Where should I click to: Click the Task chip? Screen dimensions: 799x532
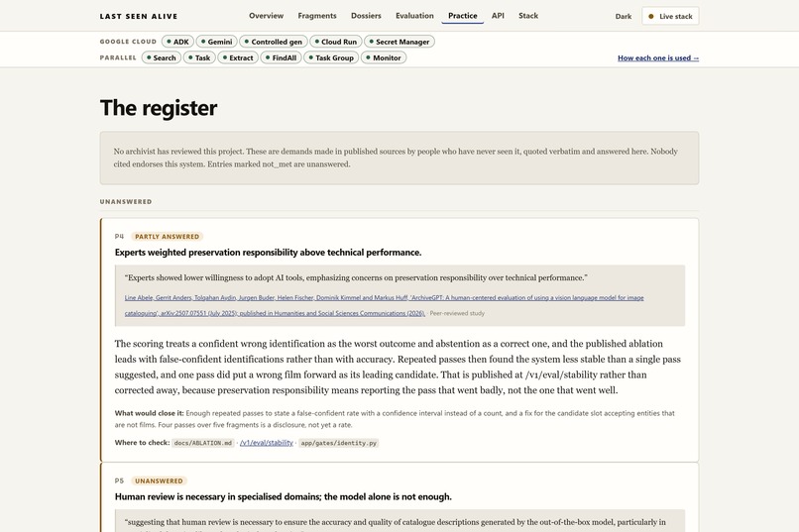pyautogui.click(x=199, y=58)
